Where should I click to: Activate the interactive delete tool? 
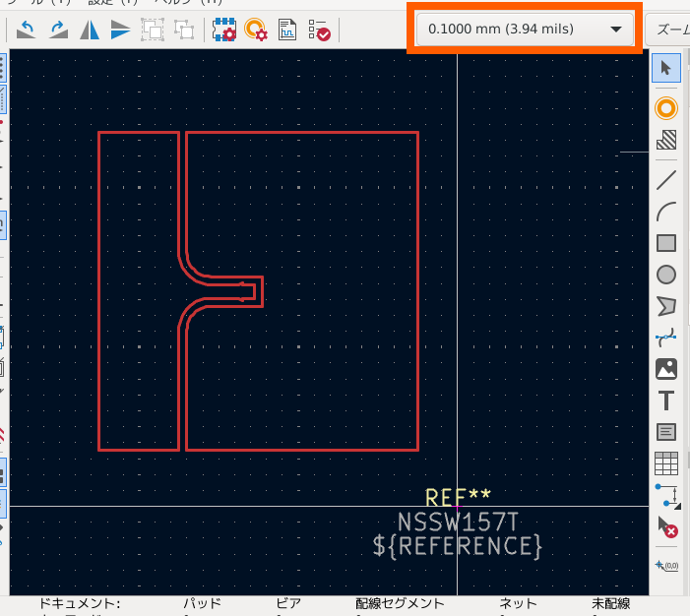tap(667, 526)
